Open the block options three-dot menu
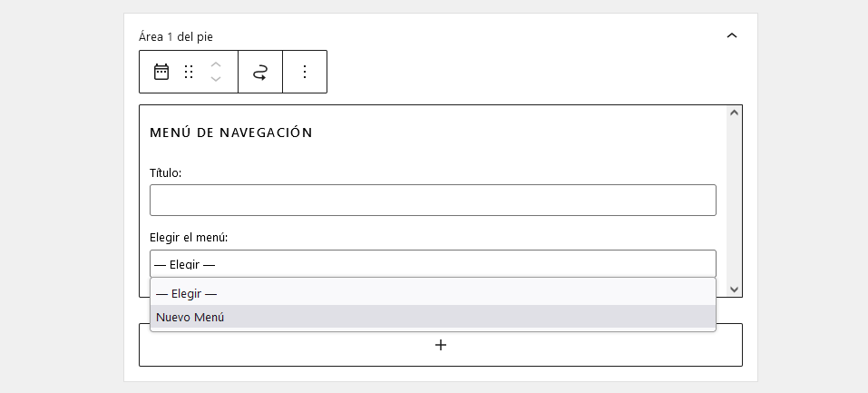The width and height of the screenshot is (868, 393). (305, 72)
